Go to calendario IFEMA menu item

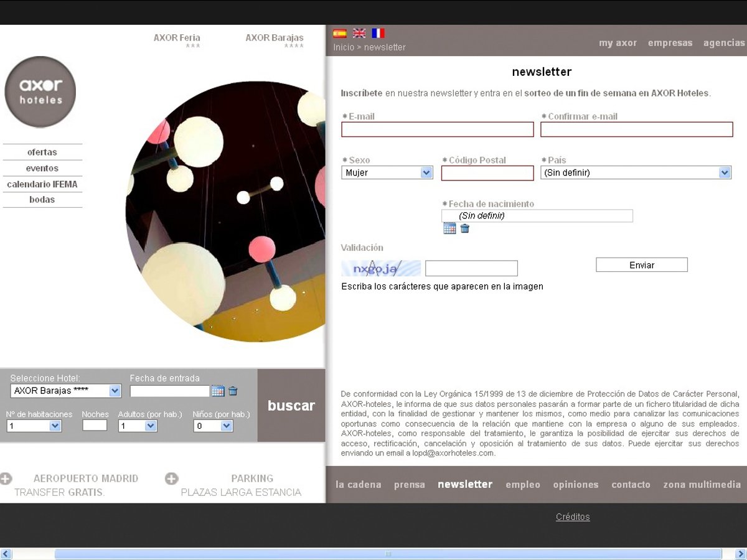(42, 184)
